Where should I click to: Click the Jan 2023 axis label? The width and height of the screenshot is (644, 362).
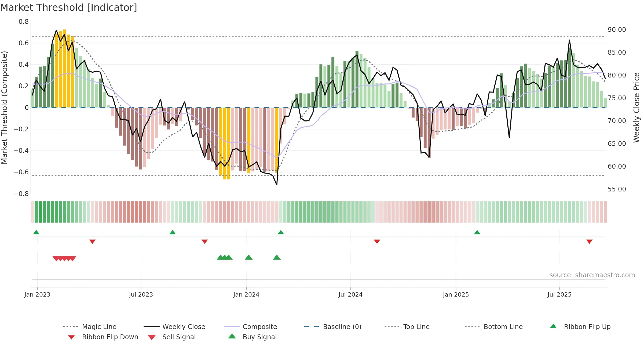click(x=37, y=295)
